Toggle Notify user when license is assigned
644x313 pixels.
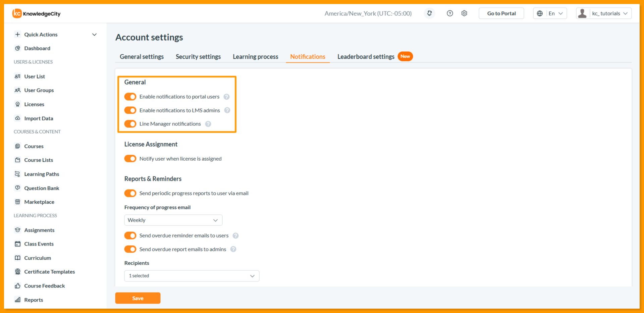(x=130, y=159)
